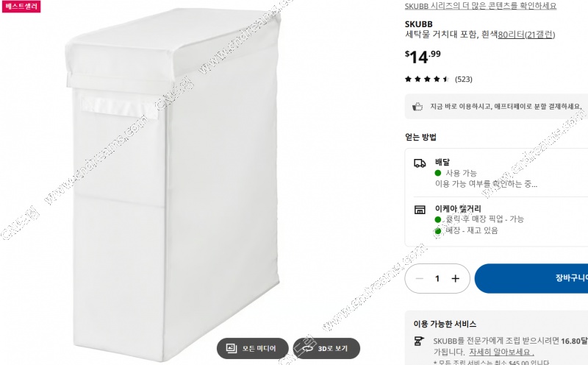Select the quantity field showing 1
588x365 pixels.
point(437,278)
